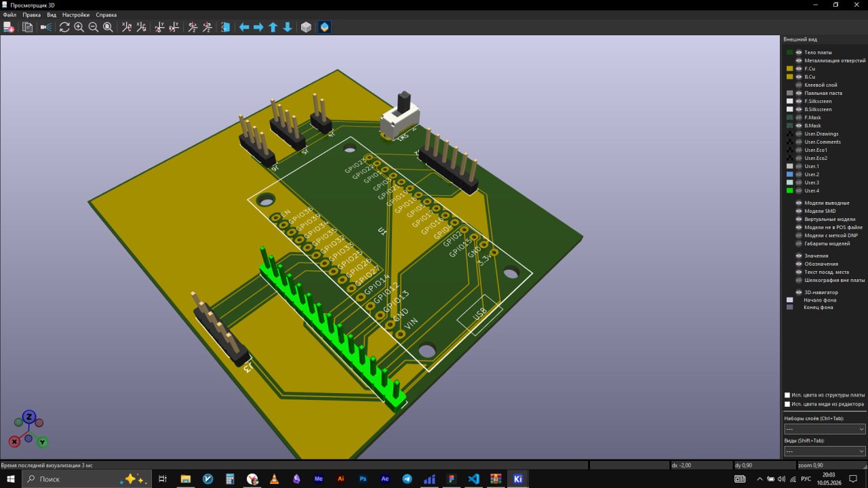The image size is (868, 488).
Task: Click the zoom to fit icon
Action: pyautogui.click(x=108, y=27)
